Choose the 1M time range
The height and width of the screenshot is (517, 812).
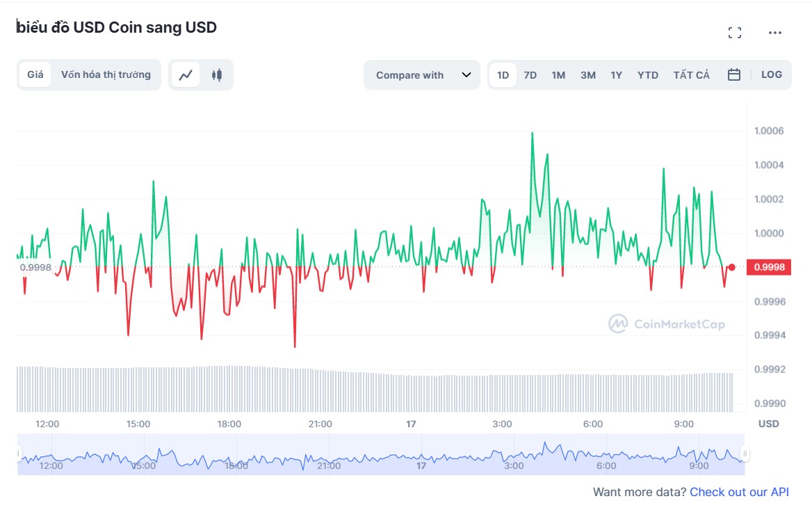tap(558, 75)
